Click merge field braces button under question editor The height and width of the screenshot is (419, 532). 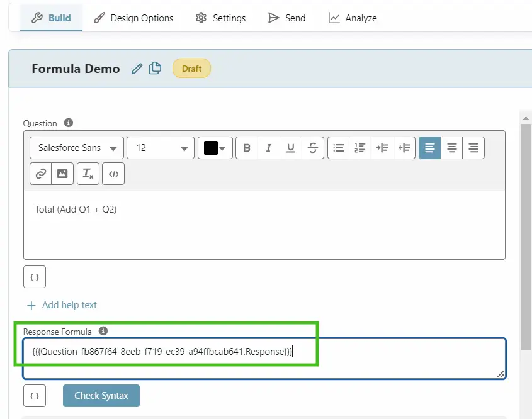35,277
